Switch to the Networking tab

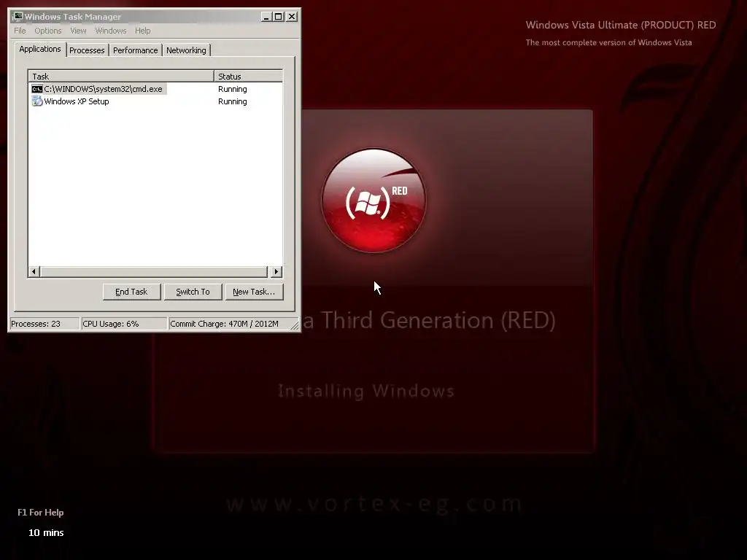(x=186, y=50)
